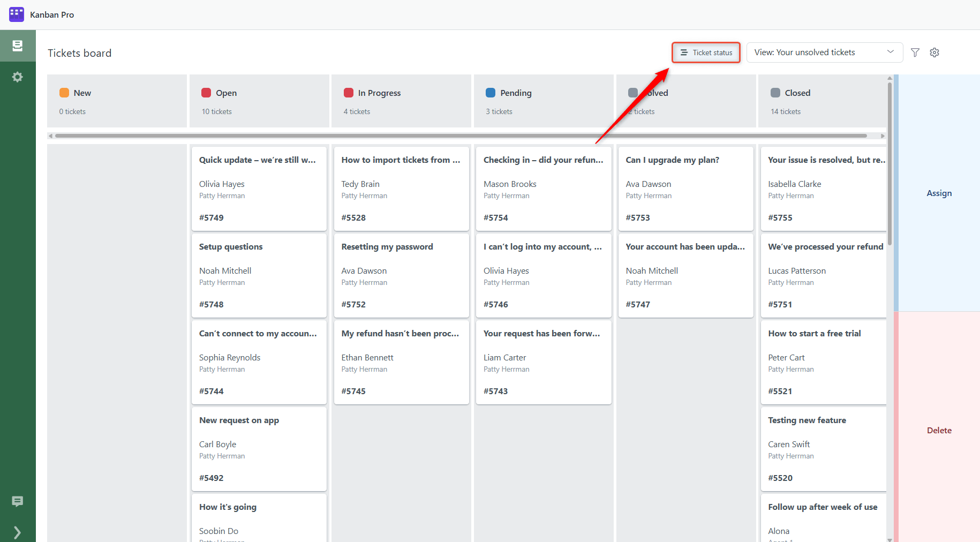980x542 pixels.
Task: Open the board settings gear near the view selector
Action: (934, 52)
